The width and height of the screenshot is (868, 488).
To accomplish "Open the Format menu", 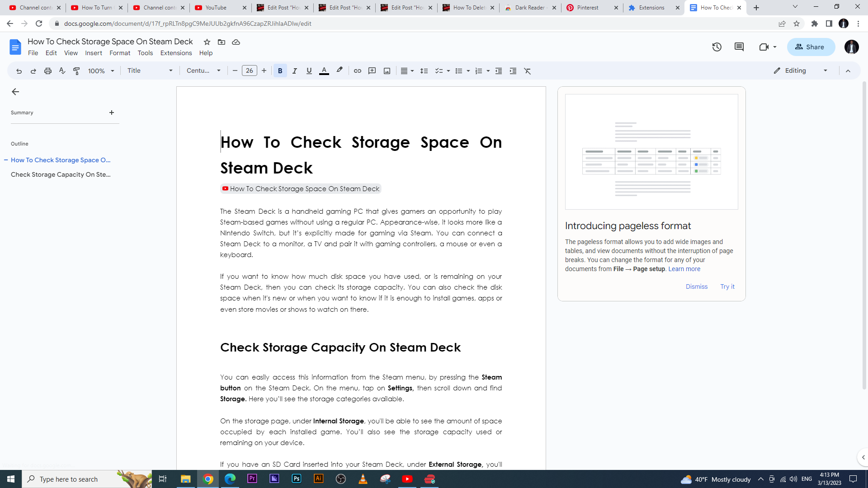I will click(120, 53).
